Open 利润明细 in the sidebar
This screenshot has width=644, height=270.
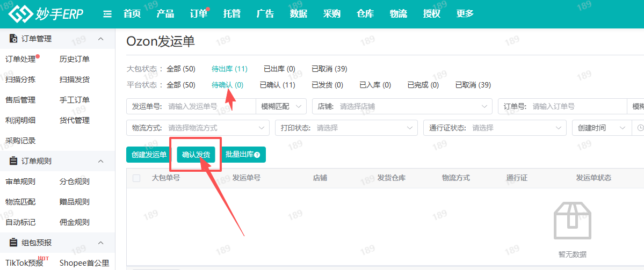point(20,120)
